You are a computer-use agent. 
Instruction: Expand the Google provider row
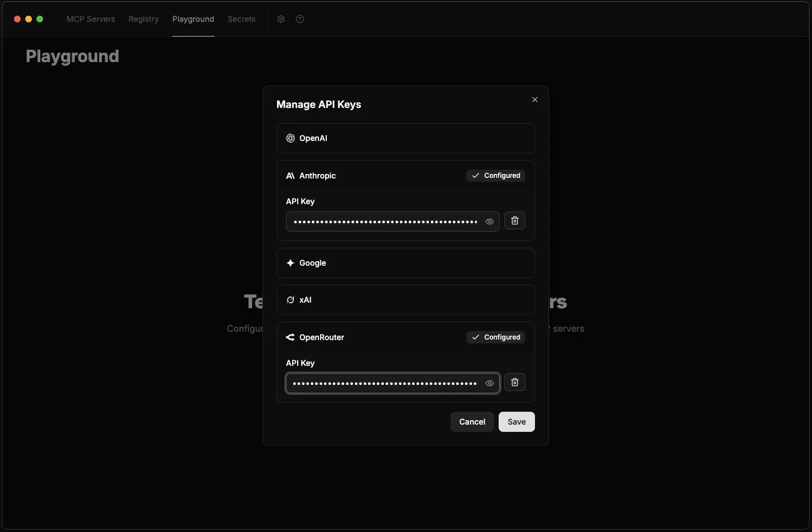coord(405,263)
